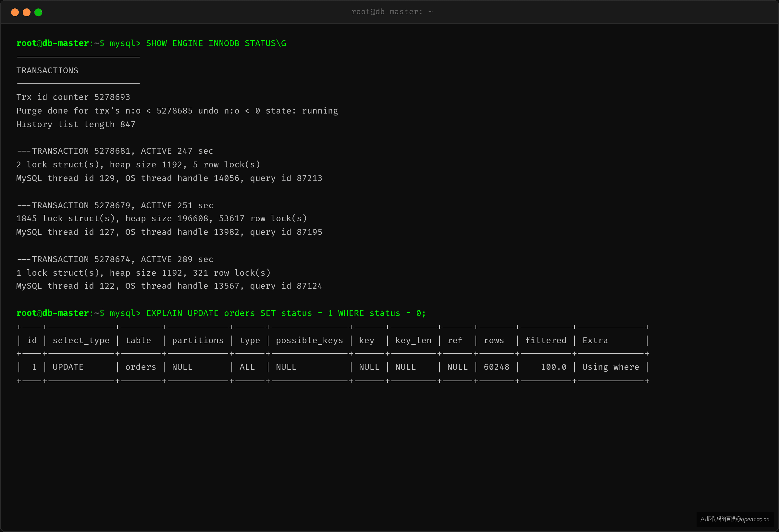Click the partitions column header

pos(198,341)
